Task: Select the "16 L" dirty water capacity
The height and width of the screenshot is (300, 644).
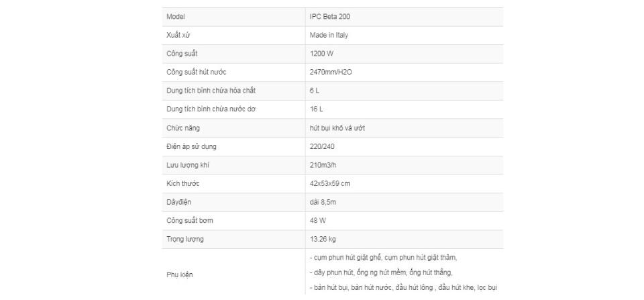Action: tap(317, 109)
